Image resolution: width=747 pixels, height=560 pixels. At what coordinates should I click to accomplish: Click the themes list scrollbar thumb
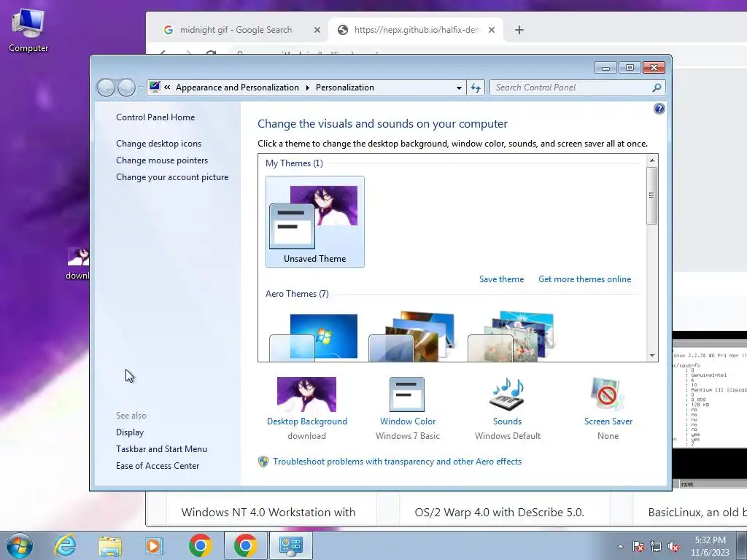tap(652, 195)
